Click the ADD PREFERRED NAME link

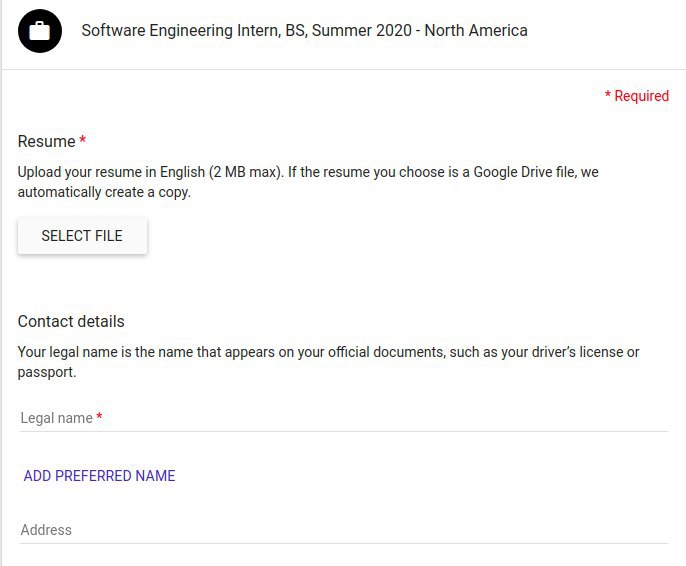(99, 475)
